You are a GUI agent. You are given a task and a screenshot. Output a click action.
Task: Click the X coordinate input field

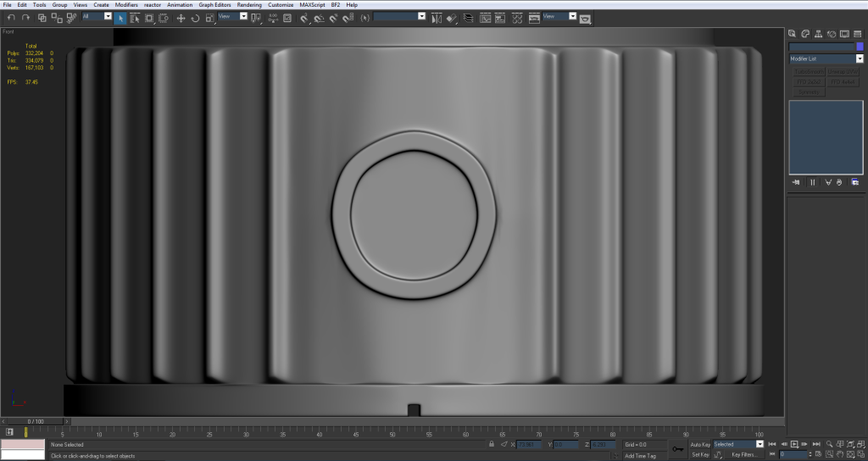pos(529,444)
